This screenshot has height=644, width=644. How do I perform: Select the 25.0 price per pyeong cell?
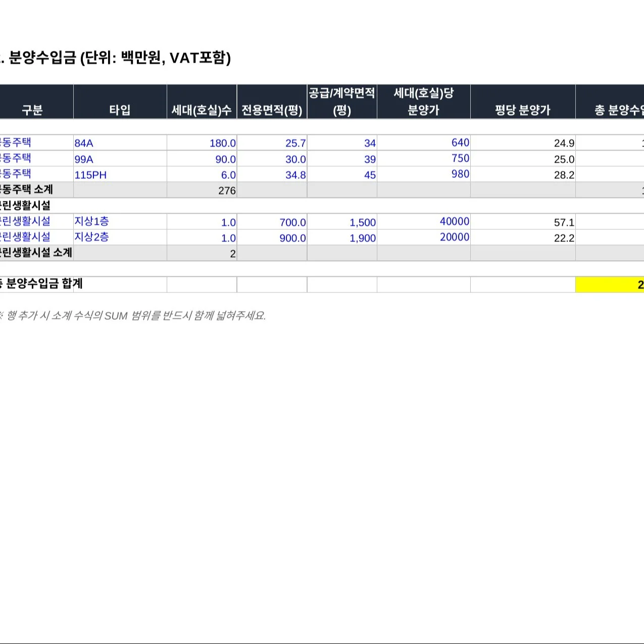tap(523, 159)
